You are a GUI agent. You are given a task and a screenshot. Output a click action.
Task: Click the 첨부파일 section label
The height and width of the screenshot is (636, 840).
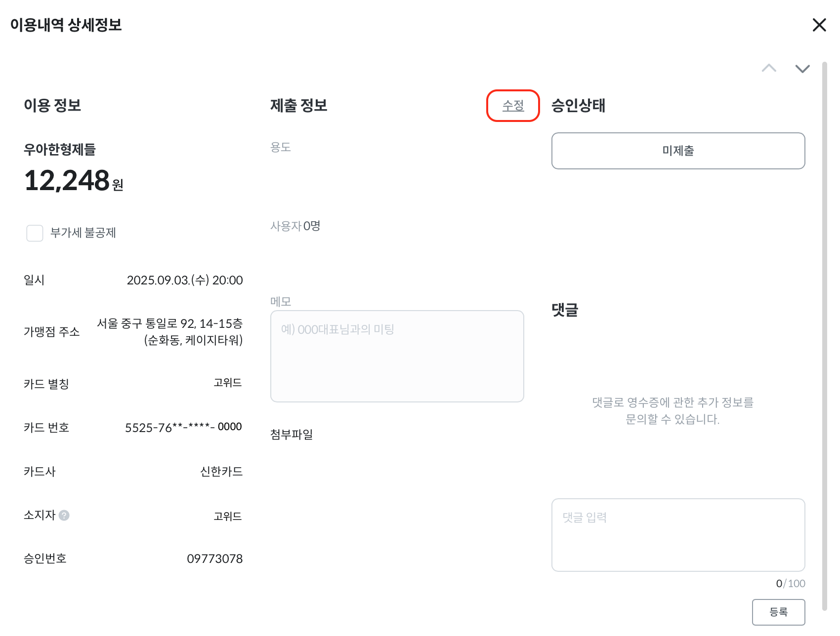[x=292, y=435]
